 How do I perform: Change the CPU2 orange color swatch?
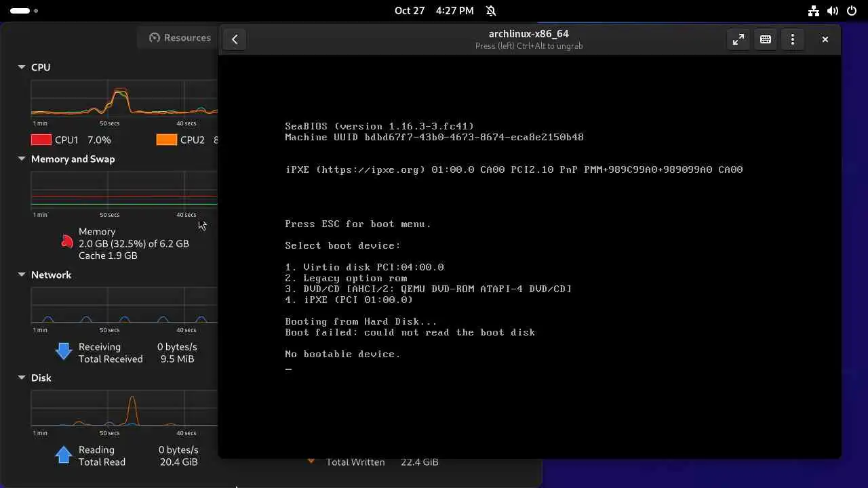tap(167, 140)
